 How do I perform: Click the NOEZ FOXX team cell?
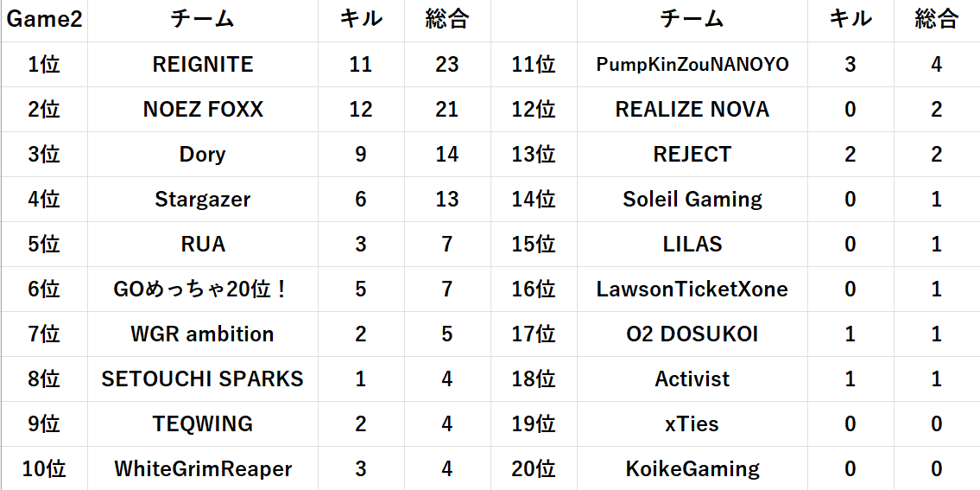(203, 110)
